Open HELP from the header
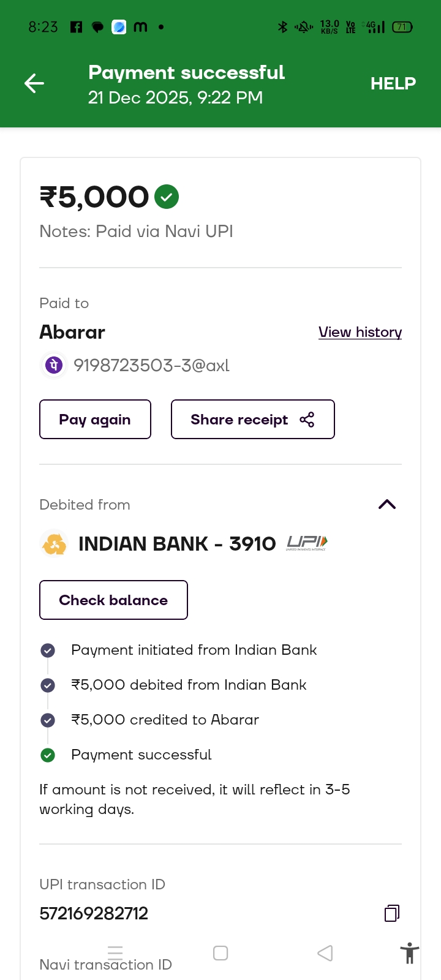Viewport: 441px width, 980px height. [x=393, y=83]
